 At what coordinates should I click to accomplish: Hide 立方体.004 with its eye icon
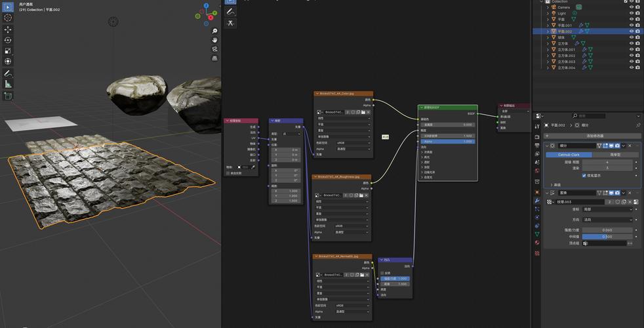pos(632,68)
